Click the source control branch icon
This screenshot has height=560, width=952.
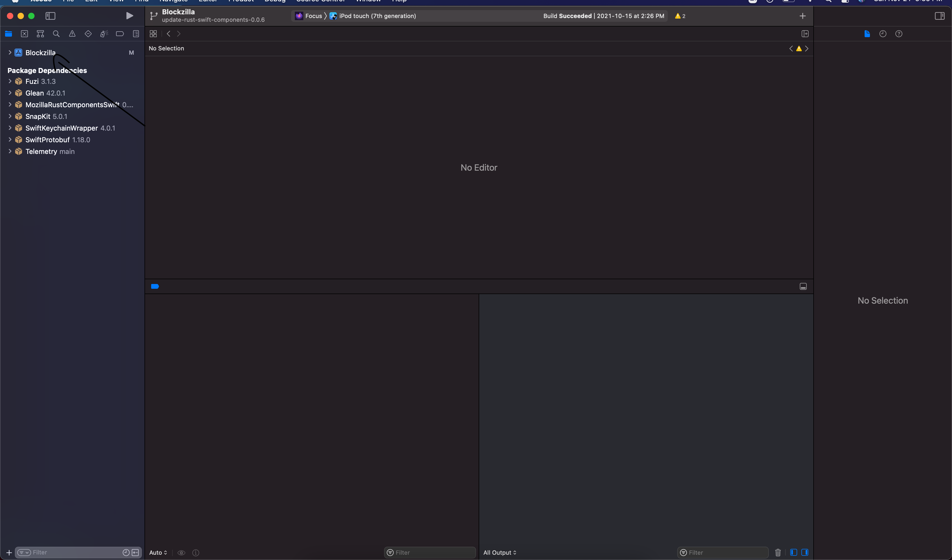[153, 16]
